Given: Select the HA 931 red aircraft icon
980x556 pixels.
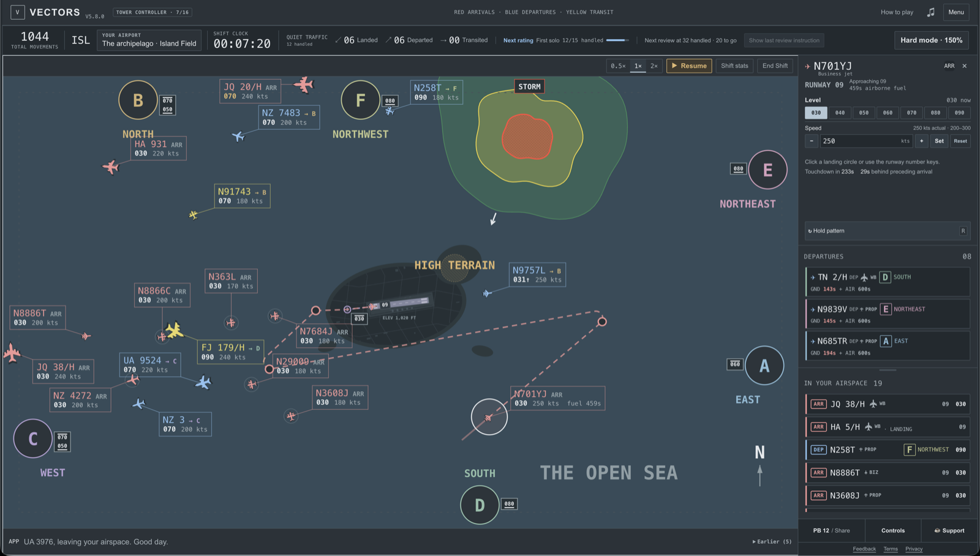Looking at the screenshot, I should point(111,167).
